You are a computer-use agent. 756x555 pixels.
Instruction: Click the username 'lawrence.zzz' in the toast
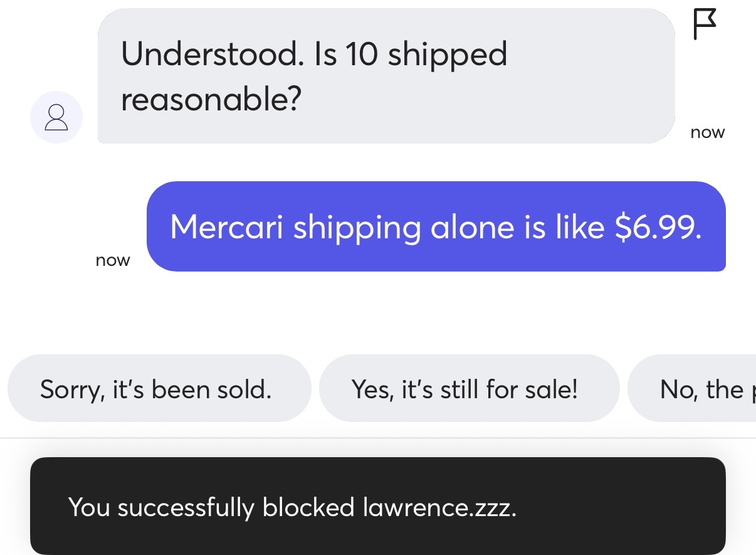coord(439,507)
